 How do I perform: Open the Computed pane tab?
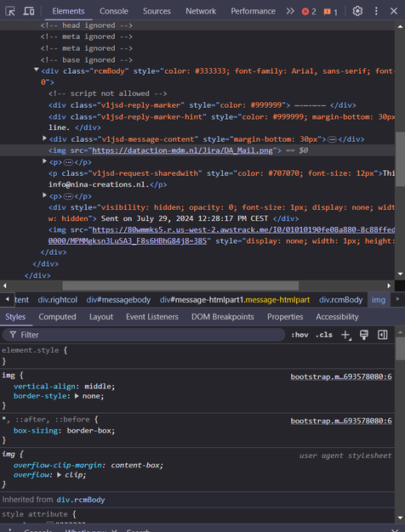click(57, 317)
